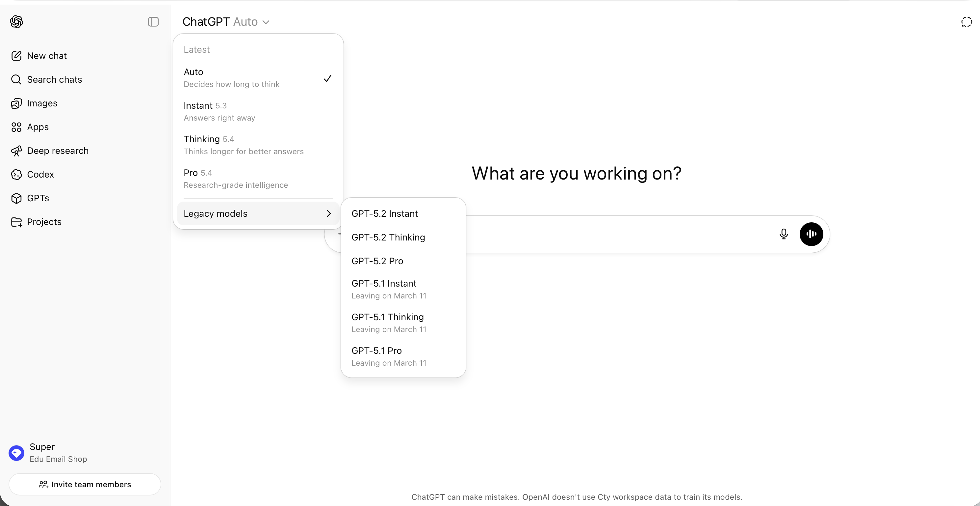Activate the dictation microphone
The height and width of the screenshot is (506, 980).
(784, 234)
